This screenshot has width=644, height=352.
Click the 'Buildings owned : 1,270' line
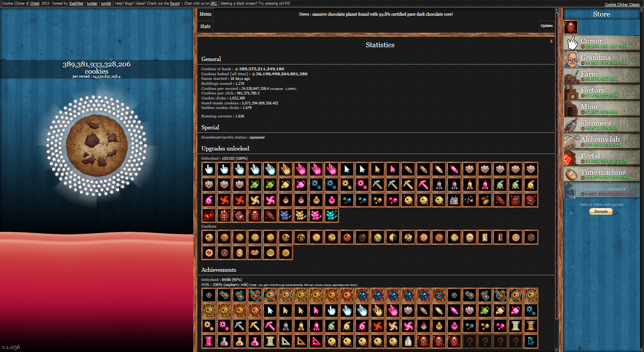coord(223,84)
